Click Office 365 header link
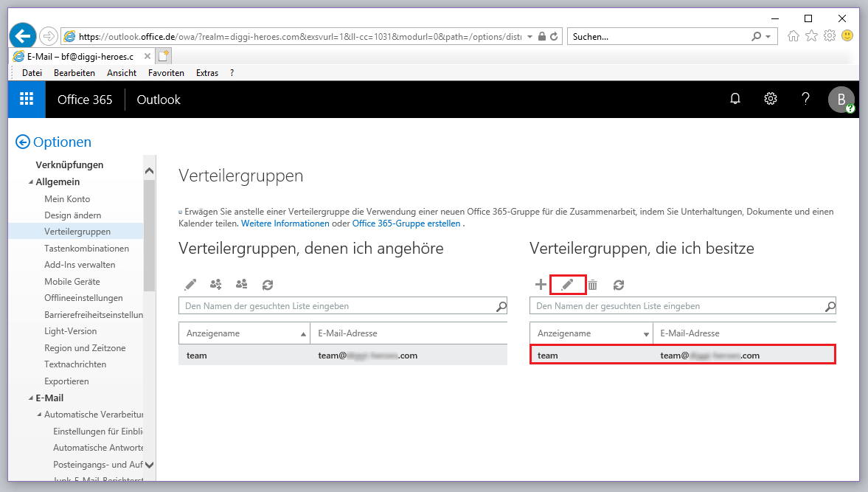Image resolution: width=868 pixels, height=492 pixels. [85, 100]
